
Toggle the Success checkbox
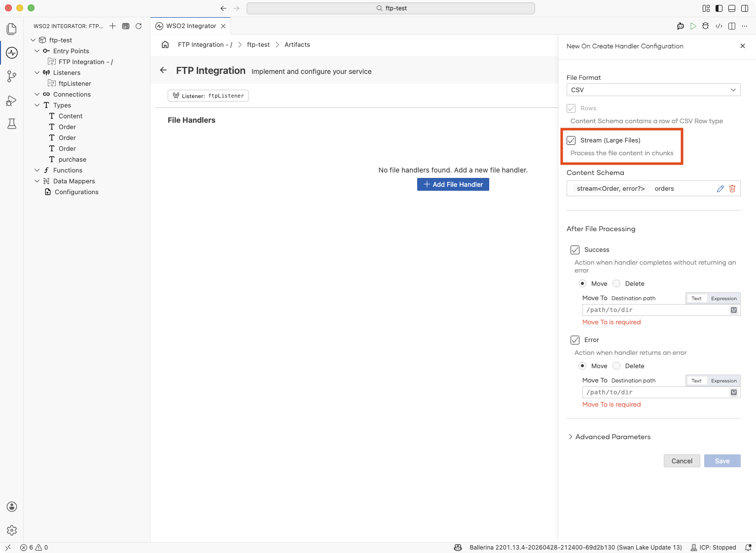coord(575,250)
